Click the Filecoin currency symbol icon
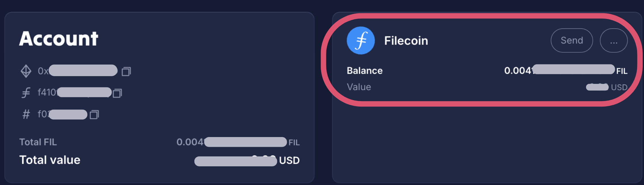 point(26,92)
